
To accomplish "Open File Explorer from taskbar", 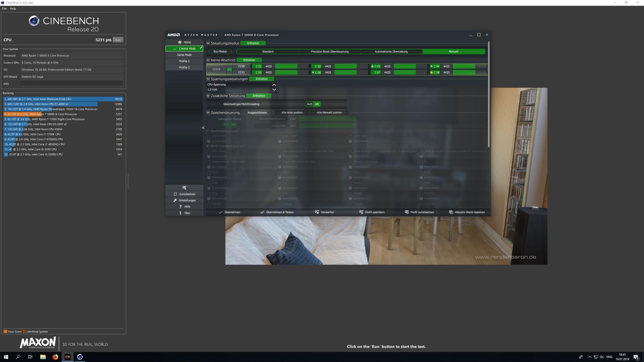I will [43, 357].
